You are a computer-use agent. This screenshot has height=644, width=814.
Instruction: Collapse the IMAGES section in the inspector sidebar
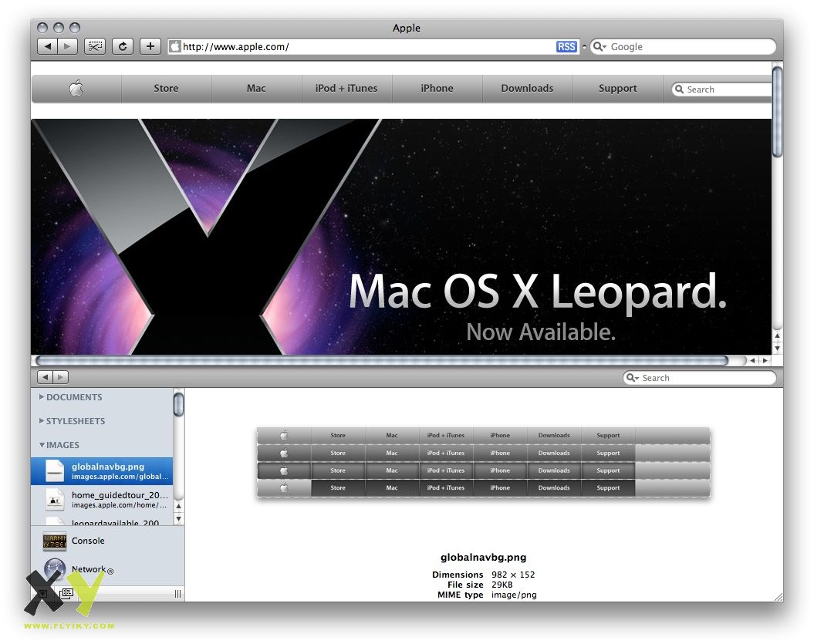[42, 445]
